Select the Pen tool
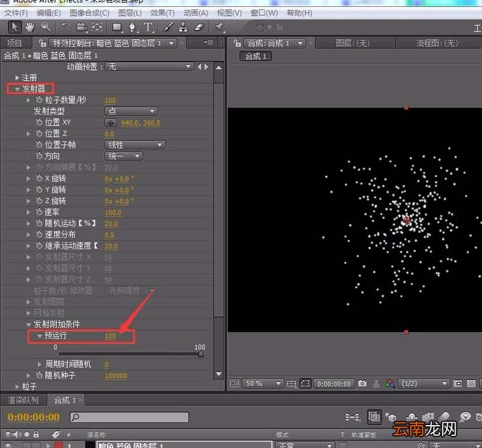Screen dimensions: 482x448 point(133,28)
